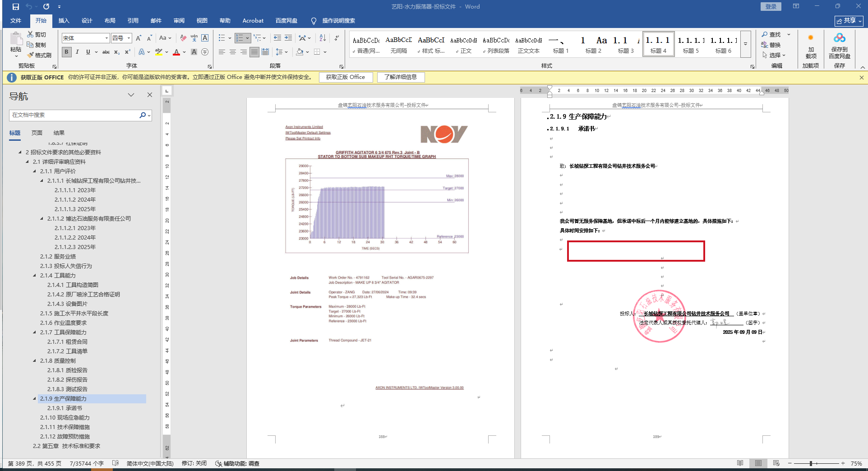Click the 登录 sign-in button

771,6
